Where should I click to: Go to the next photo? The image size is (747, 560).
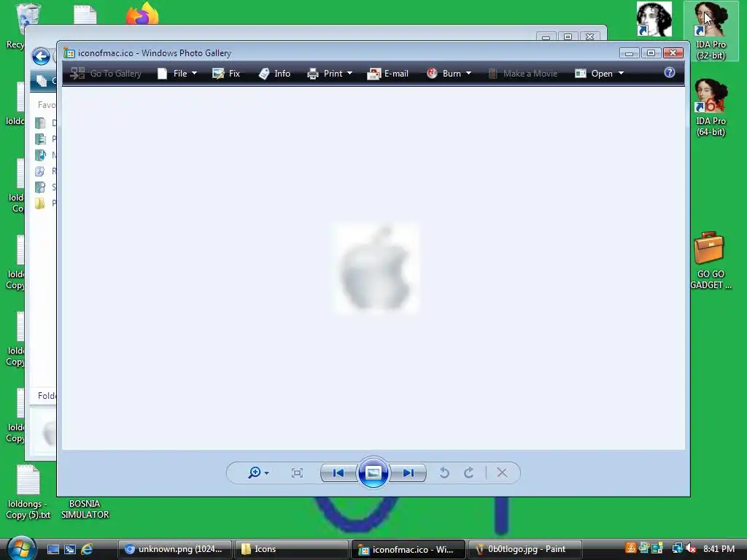click(408, 472)
